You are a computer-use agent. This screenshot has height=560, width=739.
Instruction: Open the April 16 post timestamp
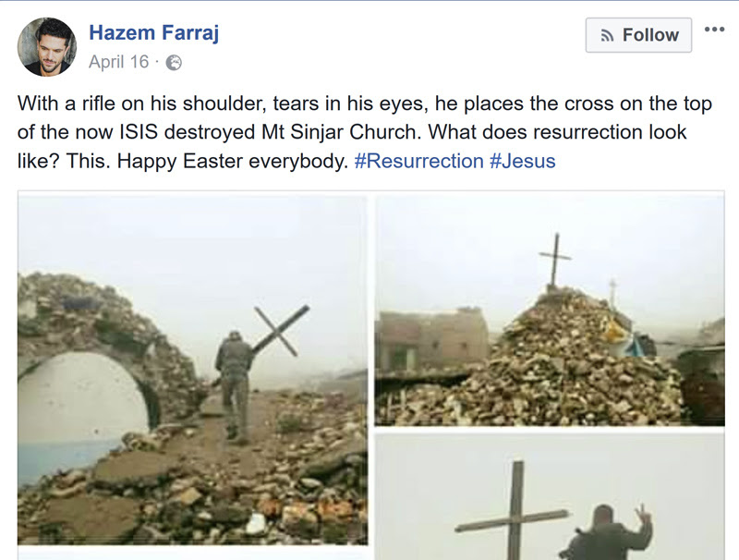point(119,62)
